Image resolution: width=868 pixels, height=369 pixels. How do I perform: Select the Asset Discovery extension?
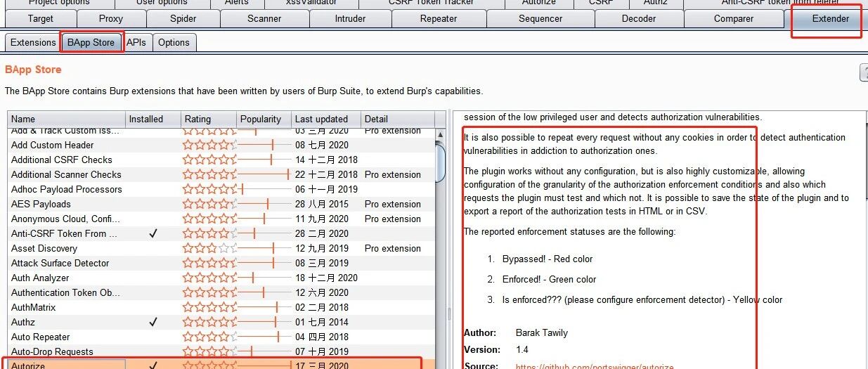pyautogui.click(x=221, y=248)
